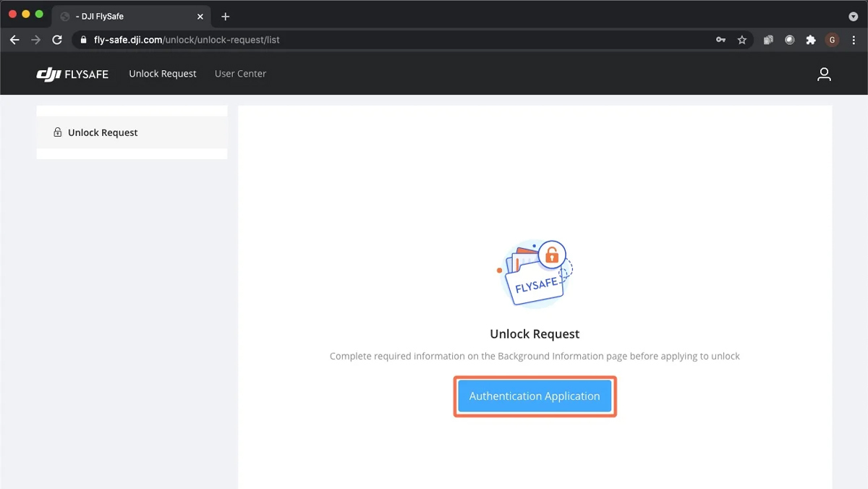Switch to User Center in top navigation

[x=240, y=74]
